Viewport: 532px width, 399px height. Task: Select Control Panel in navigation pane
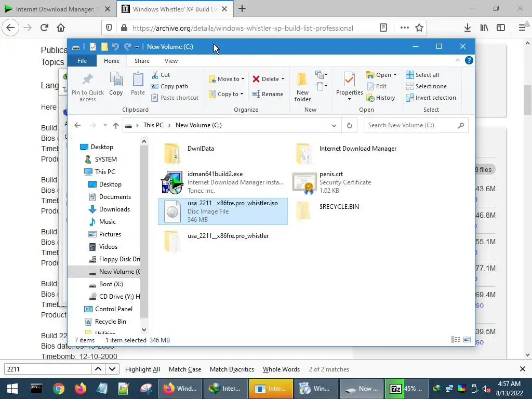click(114, 309)
